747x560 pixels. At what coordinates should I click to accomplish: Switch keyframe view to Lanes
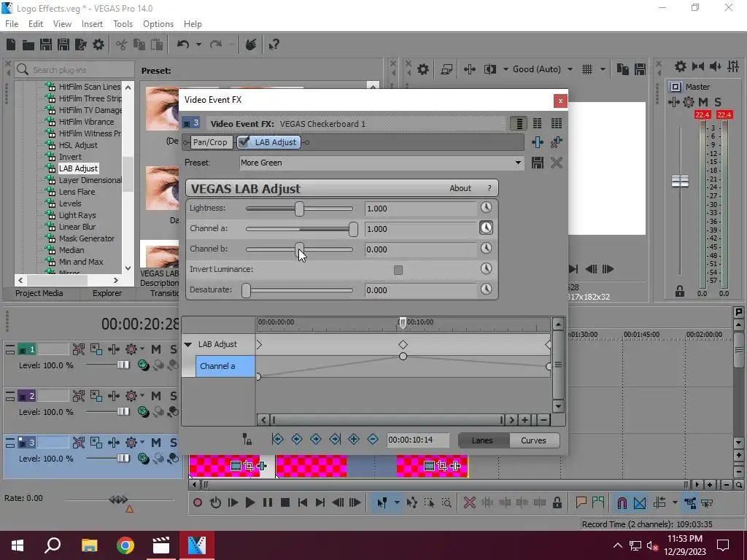(x=482, y=440)
